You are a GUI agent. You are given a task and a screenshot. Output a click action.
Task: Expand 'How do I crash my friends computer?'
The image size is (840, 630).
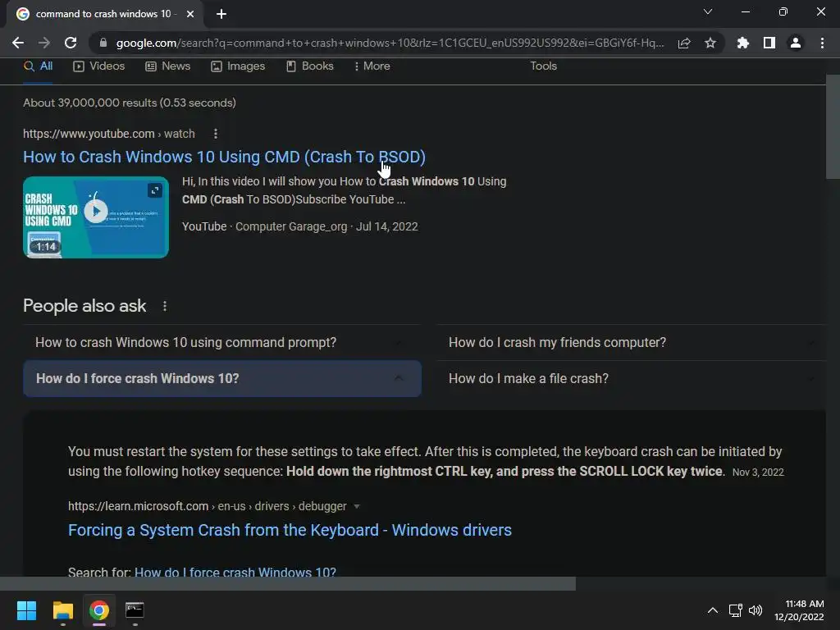point(631,342)
